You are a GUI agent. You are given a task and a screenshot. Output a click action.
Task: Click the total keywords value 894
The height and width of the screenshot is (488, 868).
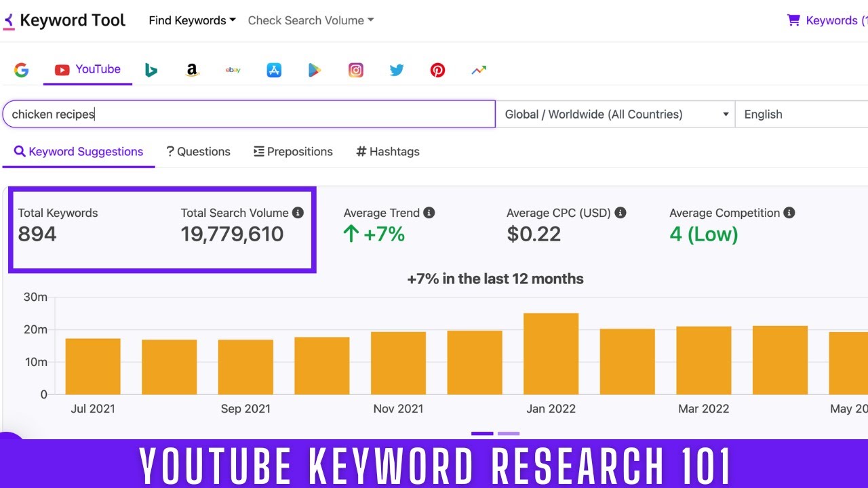pos(37,235)
